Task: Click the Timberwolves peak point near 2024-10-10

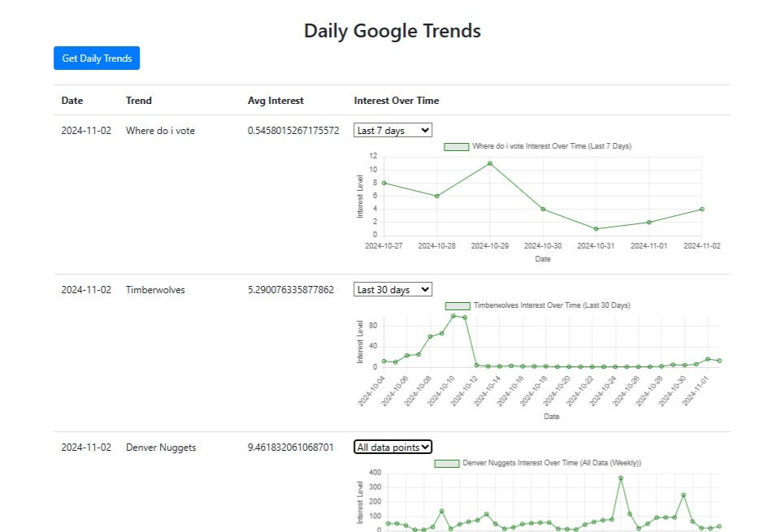Action: click(x=453, y=316)
